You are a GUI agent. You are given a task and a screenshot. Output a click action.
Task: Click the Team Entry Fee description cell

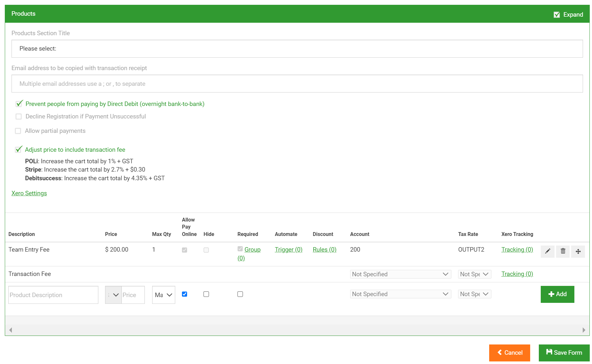click(29, 250)
